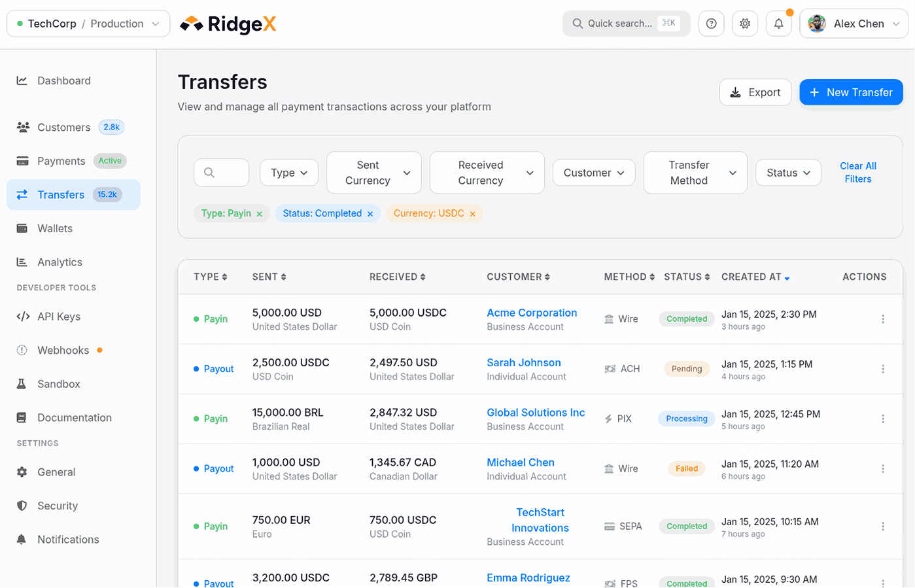915x588 pixels.
Task: Expand the TechCorp / Production environment selector
Action: (x=88, y=24)
